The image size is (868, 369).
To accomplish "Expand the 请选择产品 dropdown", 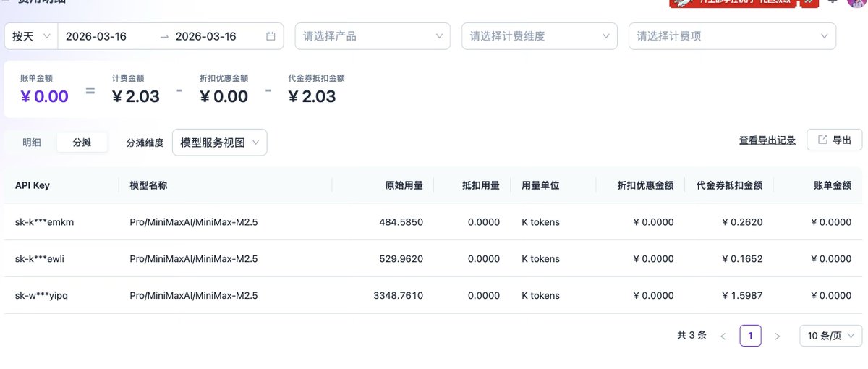I will pyautogui.click(x=373, y=36).
